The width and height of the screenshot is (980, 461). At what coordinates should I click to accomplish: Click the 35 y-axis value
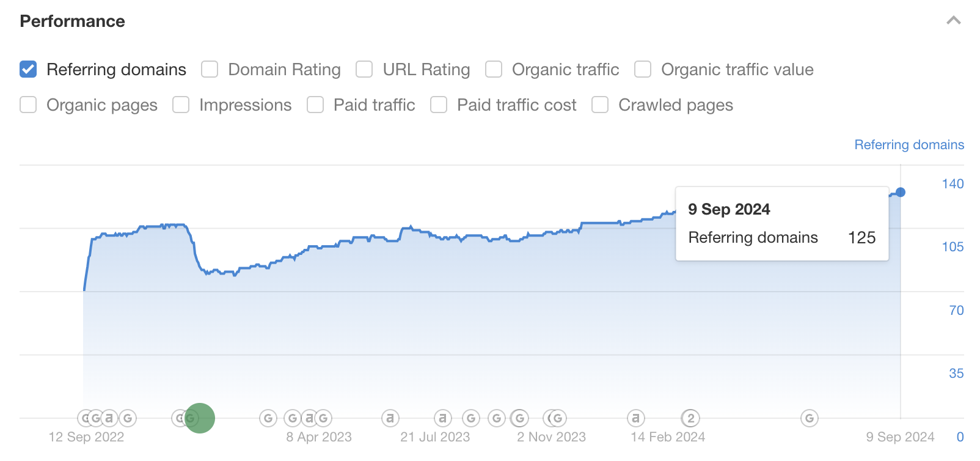click(956, 374)
